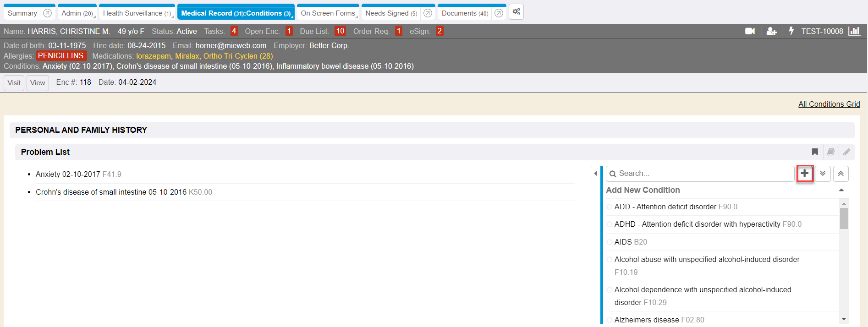The width and height of the screenshot is (868, 327).
Task: Click the pencil edit icon in Problem List
Action: coord(846,152)
